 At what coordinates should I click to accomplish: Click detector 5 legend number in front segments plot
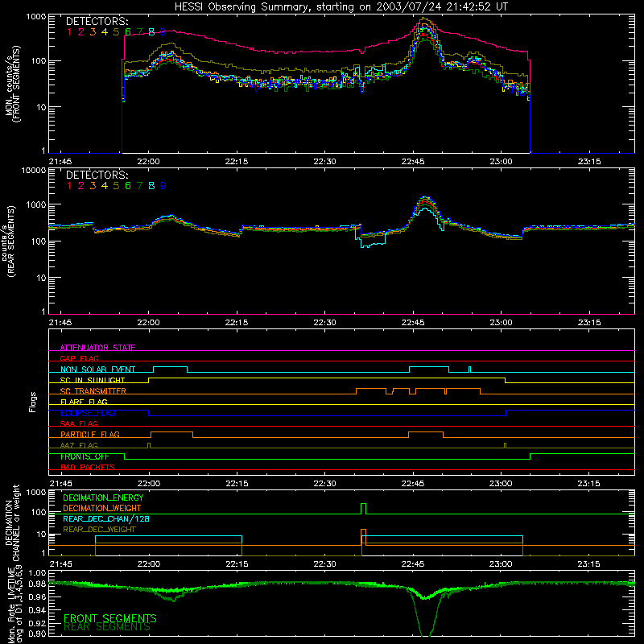coord(116,32)
